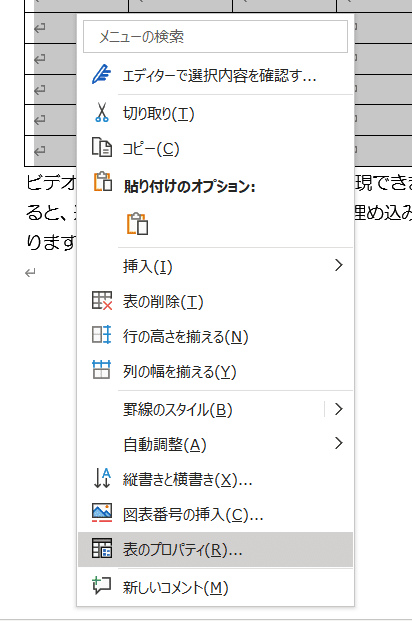Click the paste option button under 貼り付けのオプション
The width and height of the screenshot is (412, 621).
click(137, 223)
